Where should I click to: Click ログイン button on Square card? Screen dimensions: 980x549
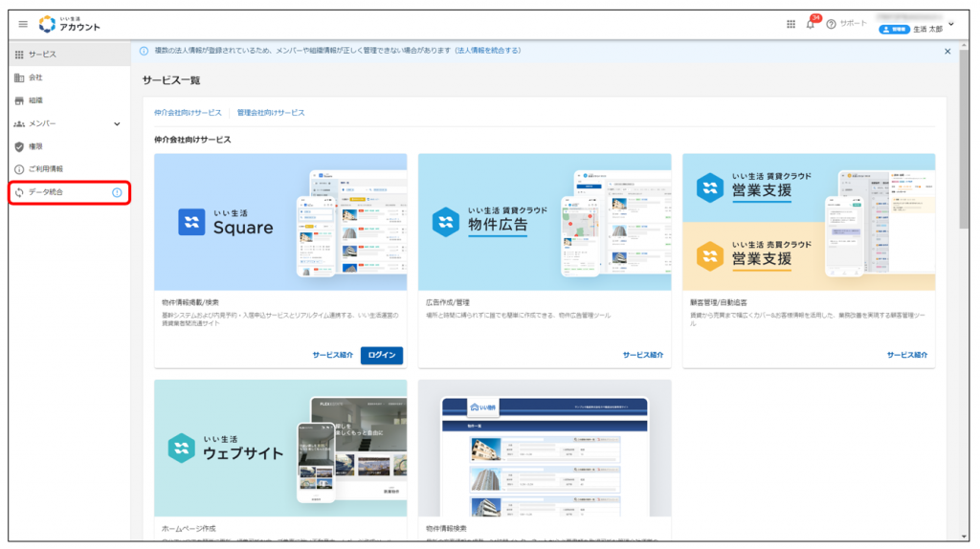[x=382, y=355]
